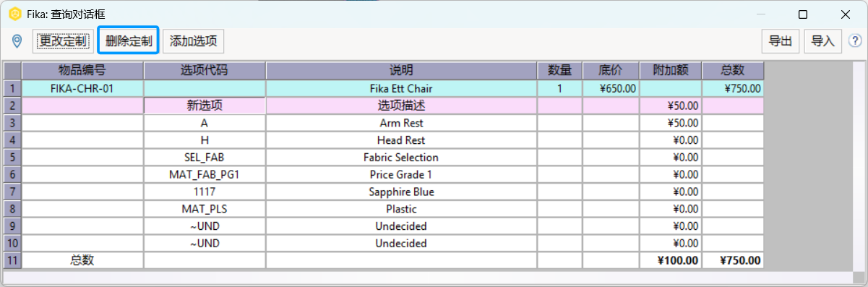Viewport: 868px width, 287px height.
Task: Click the 总数 label in row 11
Action: (82, 260)
